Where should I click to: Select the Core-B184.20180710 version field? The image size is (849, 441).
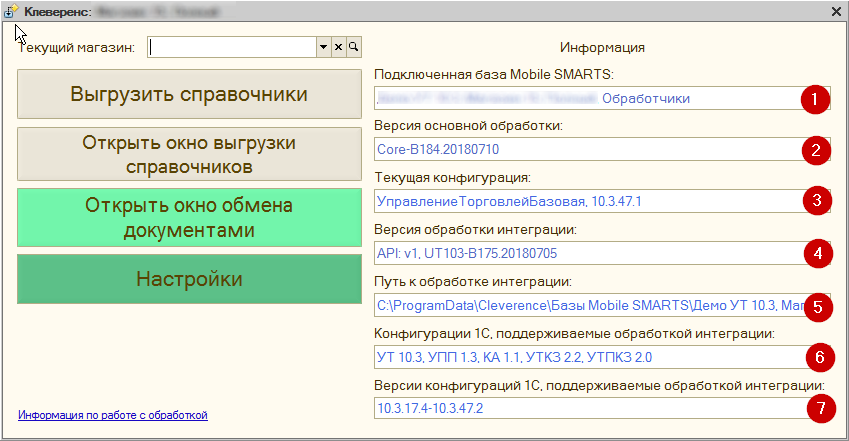coord(602,149)
